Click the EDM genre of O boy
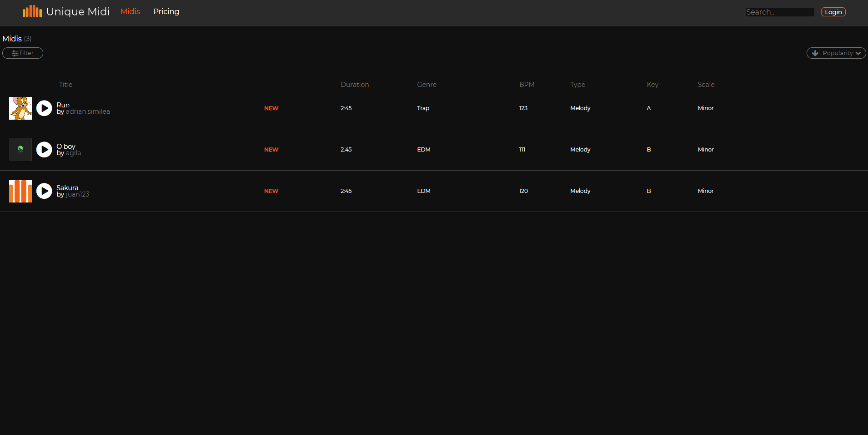This screenshot has height=435, width=868. (x=424, y=150)
